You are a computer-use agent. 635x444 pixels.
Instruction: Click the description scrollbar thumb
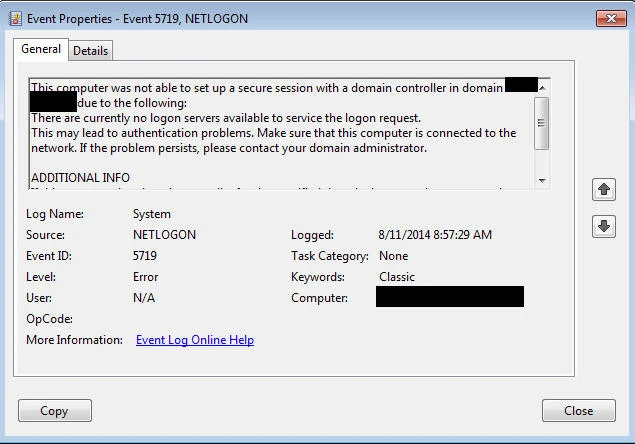pyautogui.click(x=542, y=123)
